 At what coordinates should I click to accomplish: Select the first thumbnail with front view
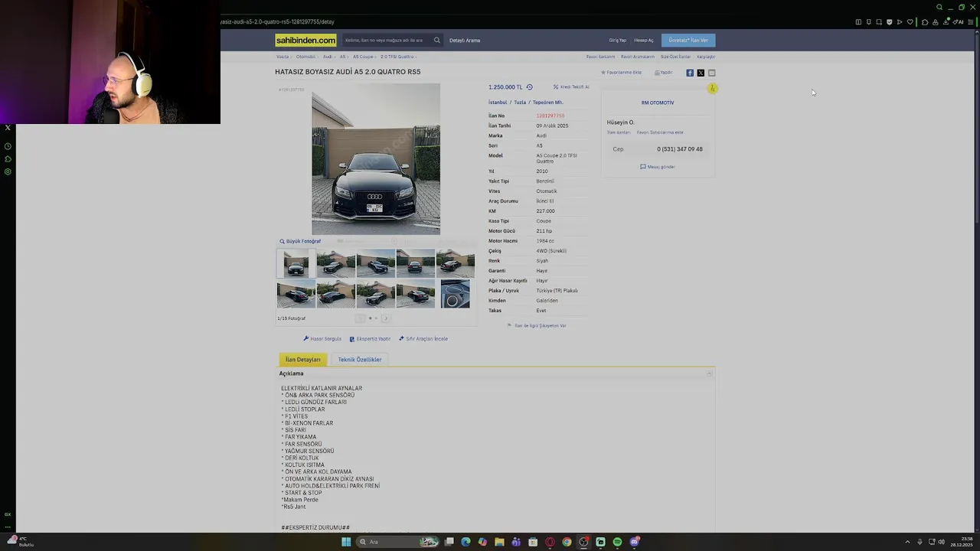[296, 263]
